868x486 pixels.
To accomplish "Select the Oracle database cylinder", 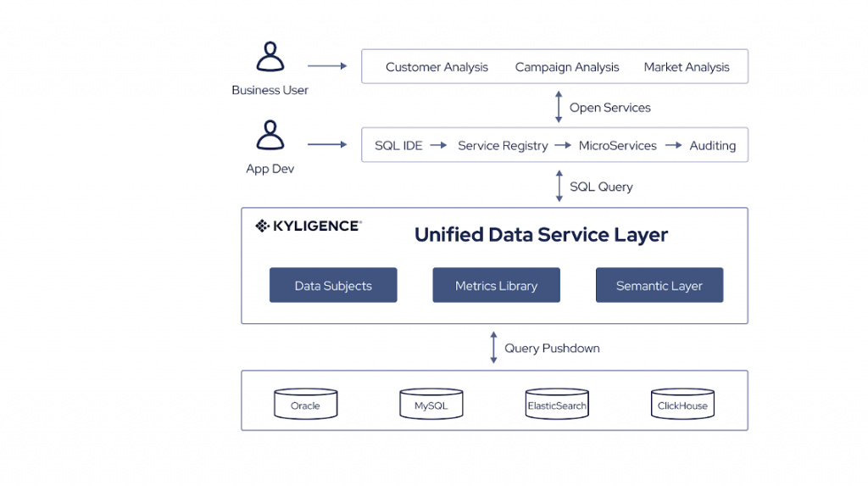I will click(x=305, y=404).
